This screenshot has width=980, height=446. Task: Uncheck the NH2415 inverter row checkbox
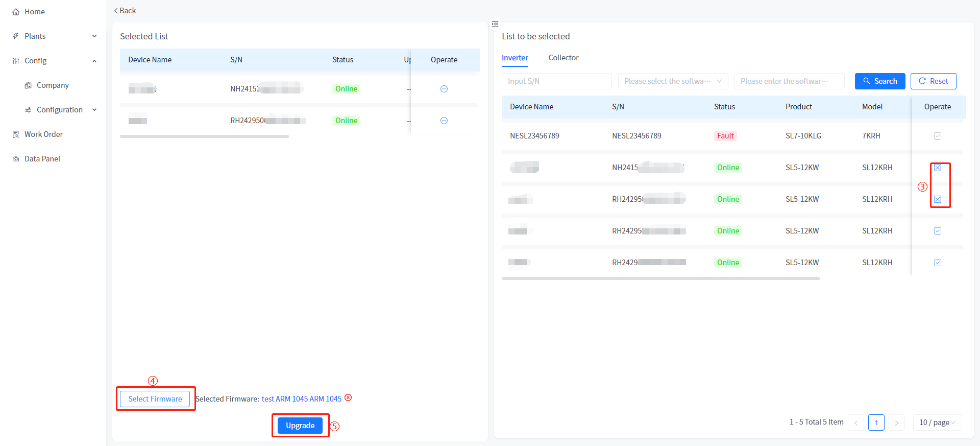(x=937, y=168)
